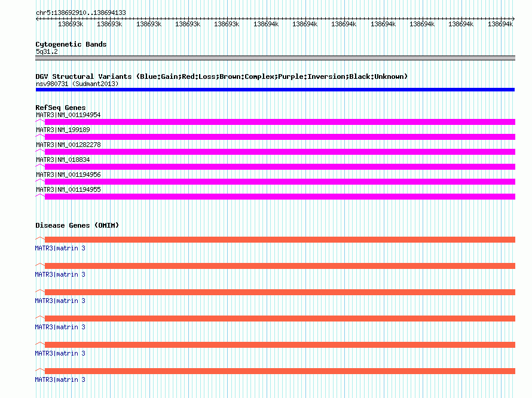Click the right arrowhead of the coordinate ruler

point(513,19)
